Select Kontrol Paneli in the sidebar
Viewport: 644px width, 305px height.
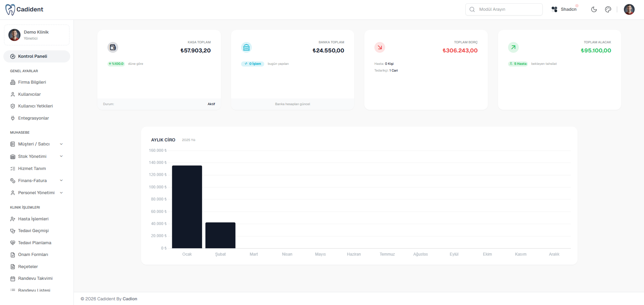[x=33, y=56]
